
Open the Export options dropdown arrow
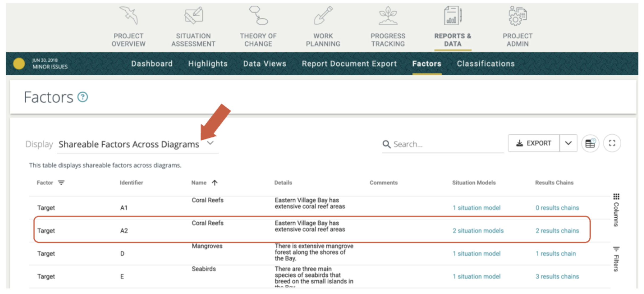coord(568,143)
